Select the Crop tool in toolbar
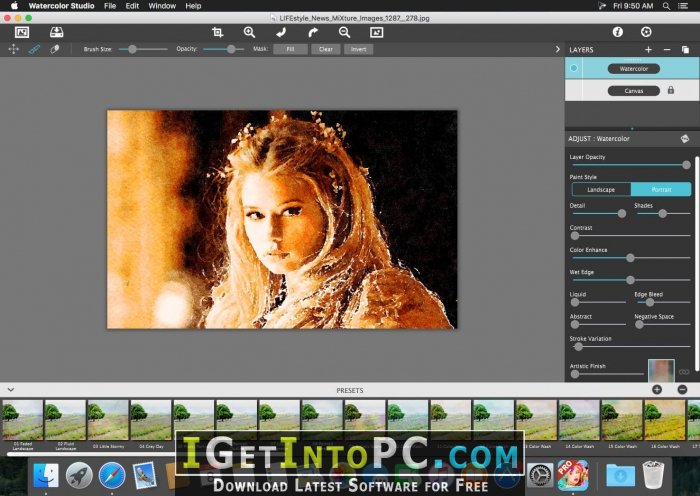The height and width of the screenshot is (496, 700). pos(217,32)
